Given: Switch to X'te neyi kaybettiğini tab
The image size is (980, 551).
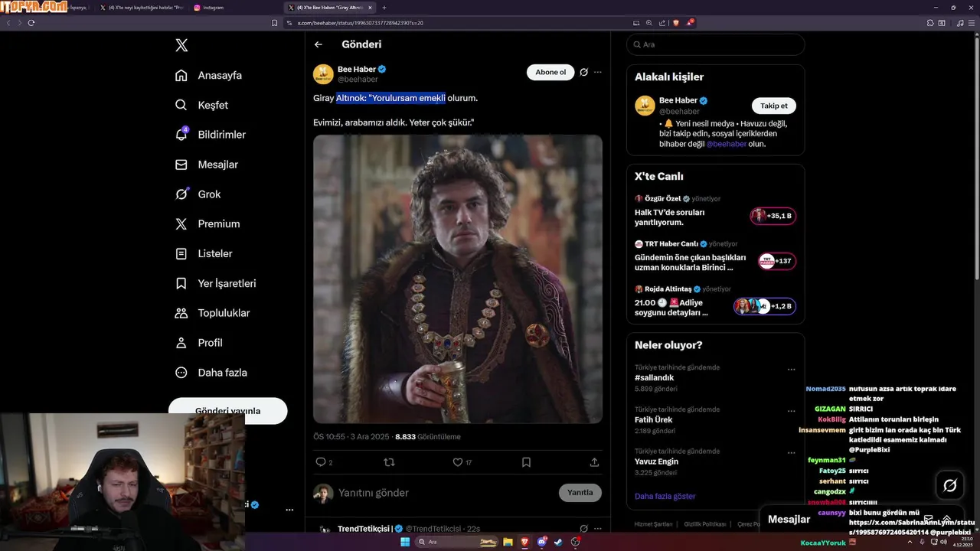Looking at the screenshot, I should click(142, 8).
